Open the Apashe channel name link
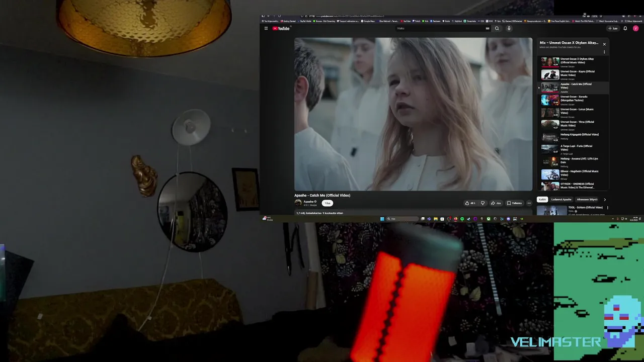This screenshot has height=362, width=644. pyautogui.click(x=308, y=202)
